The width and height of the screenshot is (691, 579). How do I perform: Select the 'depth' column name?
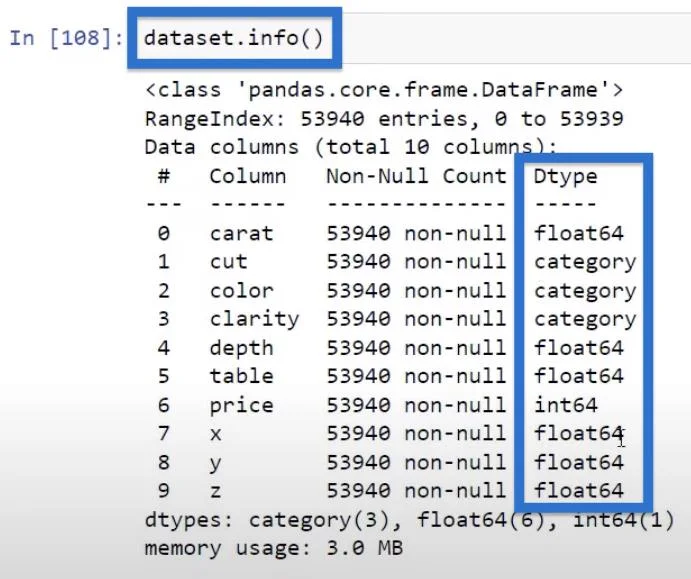click(x=241, y=349)
